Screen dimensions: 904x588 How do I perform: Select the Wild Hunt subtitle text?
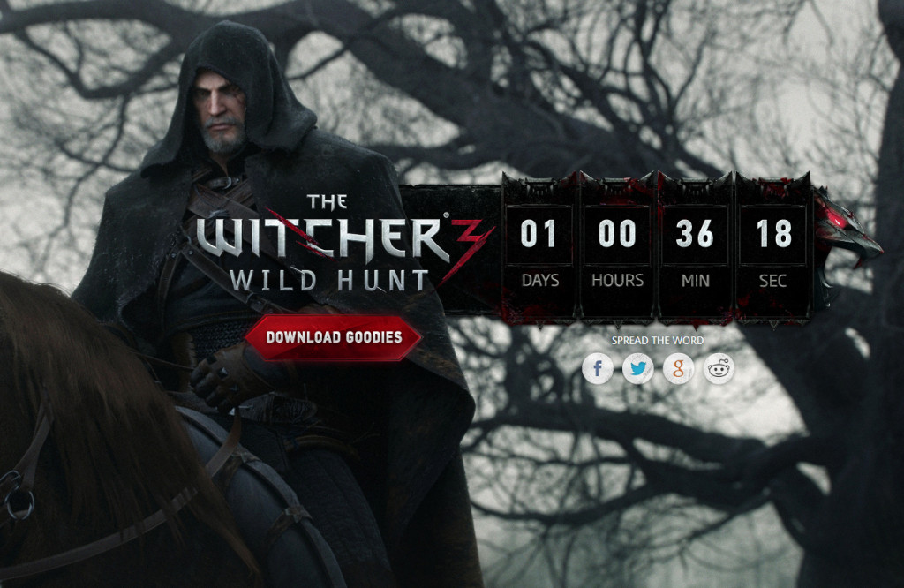point(330,281)
